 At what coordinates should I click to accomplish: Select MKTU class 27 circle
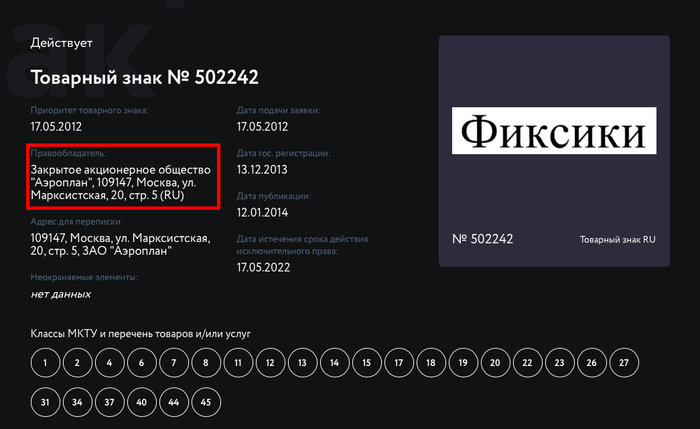click(624, 362)
